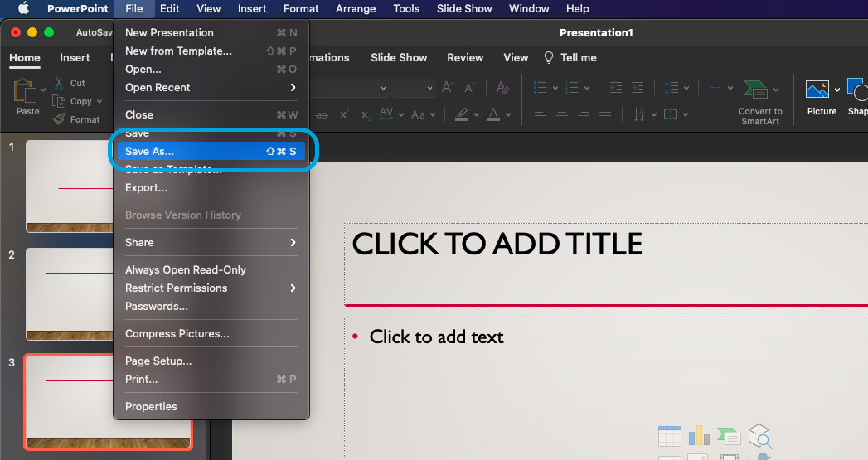Click the Convert to SmartArt icon
This screenshot has width=868, height=460.
755,90
